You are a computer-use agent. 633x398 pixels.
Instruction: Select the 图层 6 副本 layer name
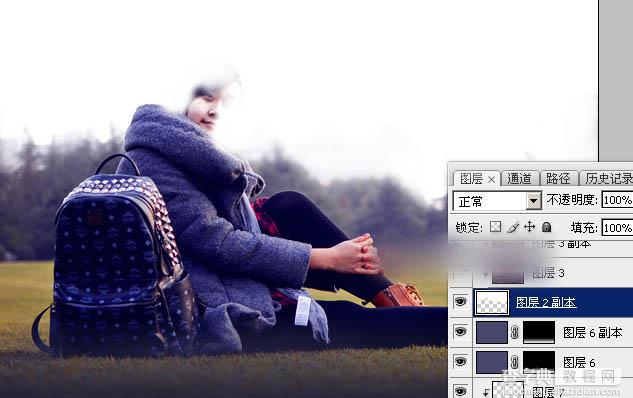click(593, 333)
